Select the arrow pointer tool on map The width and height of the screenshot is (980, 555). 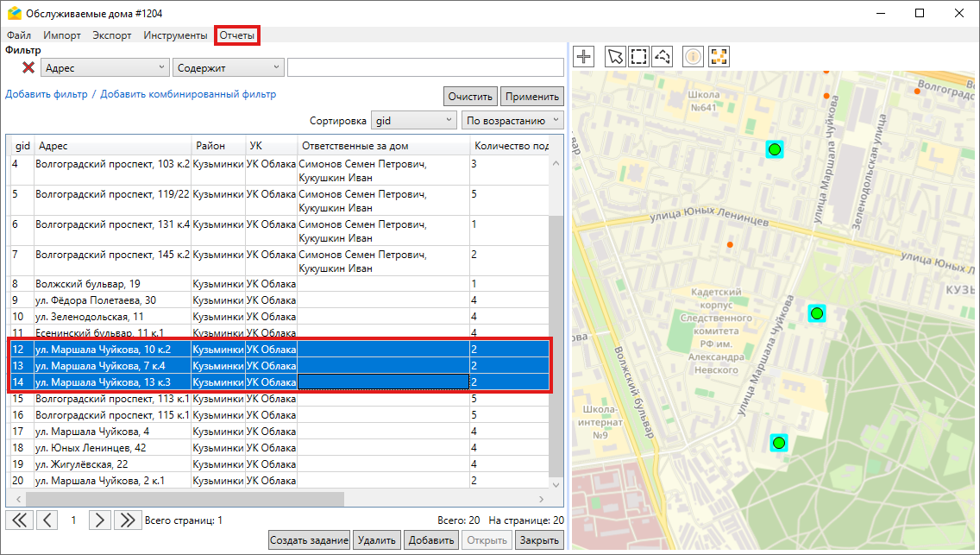[x=615, y=57]
